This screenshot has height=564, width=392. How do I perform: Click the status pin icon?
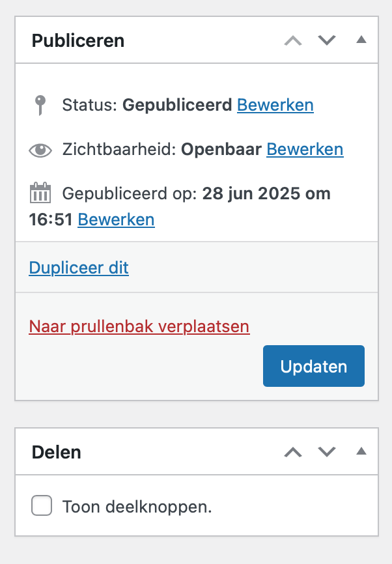pyautogui.click(x=40, y=106)
